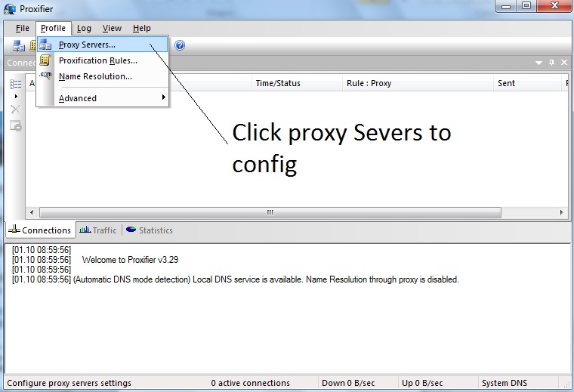Click the blue Help question mark icon
Viewport: 574px width, 392px height.
click(180, 45)
